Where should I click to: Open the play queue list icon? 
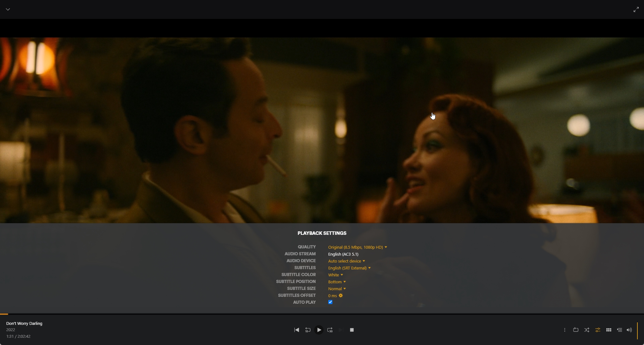[619, 330]
